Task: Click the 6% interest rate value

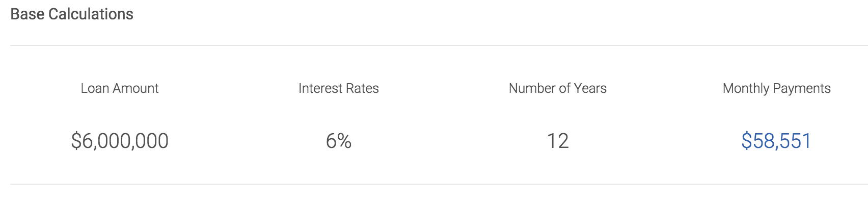Action: (x=339, y=141)
